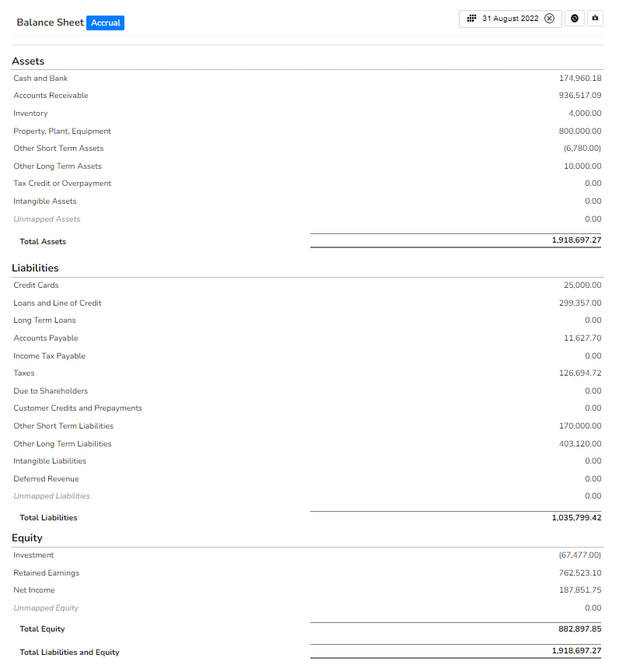Click the Long Term Loans label
This screenshot has width=619, height=672.
pos(44,320)
